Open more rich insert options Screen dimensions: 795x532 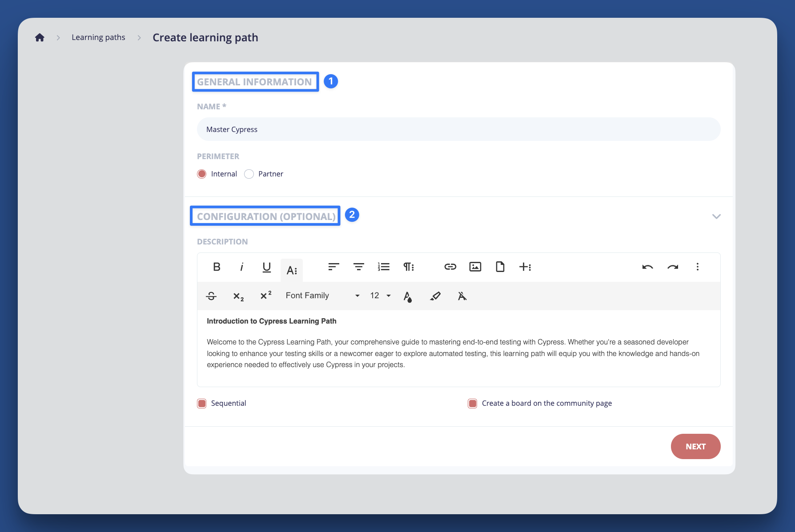[525, 267]
